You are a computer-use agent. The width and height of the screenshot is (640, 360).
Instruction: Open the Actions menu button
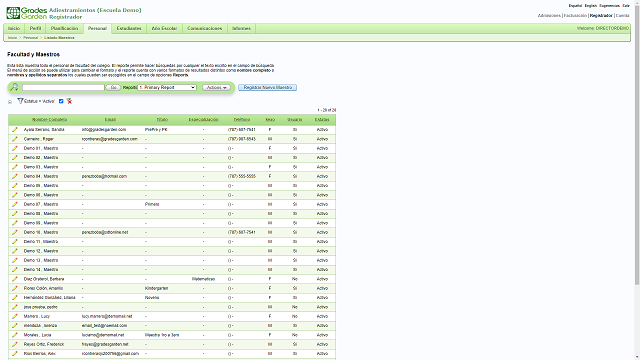pos(216,87)
